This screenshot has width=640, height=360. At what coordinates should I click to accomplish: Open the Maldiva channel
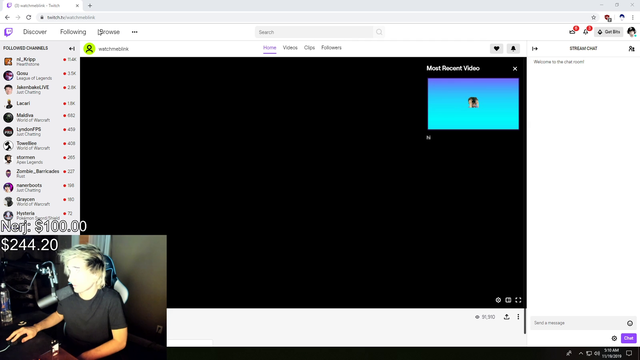tap(40, 118)
